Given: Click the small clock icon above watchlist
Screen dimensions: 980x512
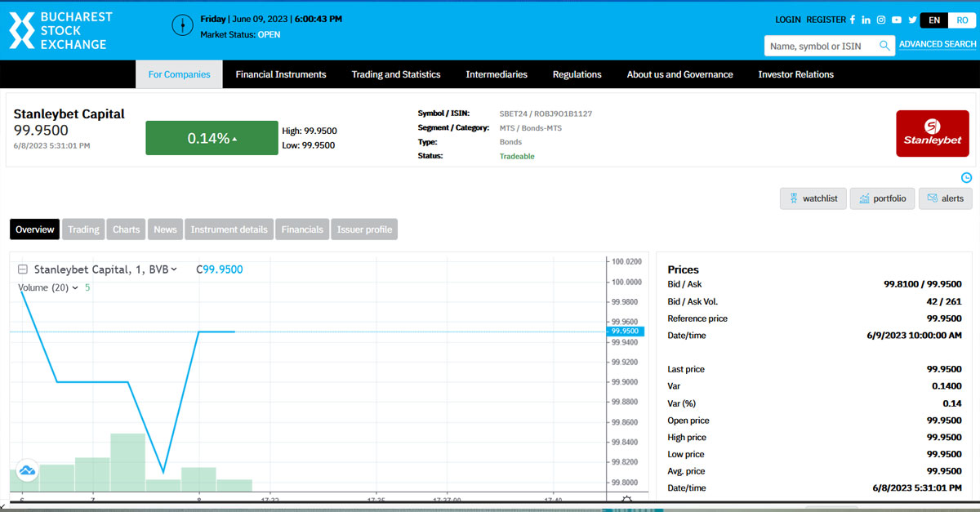Looking at the screenshot, I should tap(967, 177).
